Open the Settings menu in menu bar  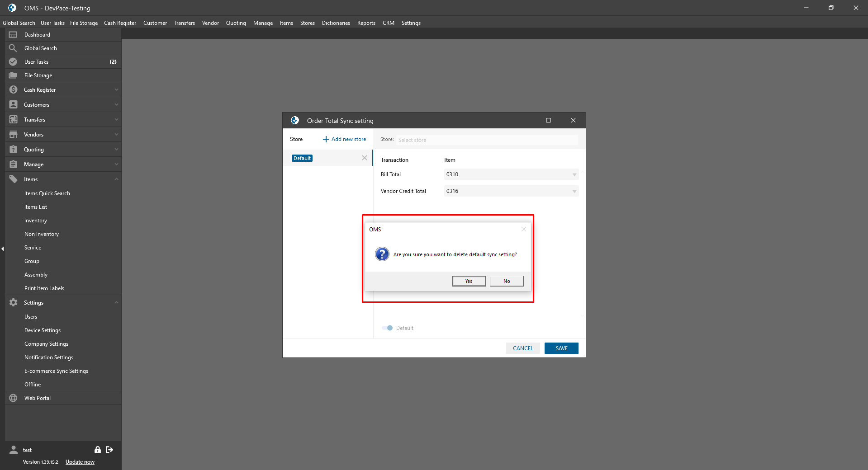(411, 23)
